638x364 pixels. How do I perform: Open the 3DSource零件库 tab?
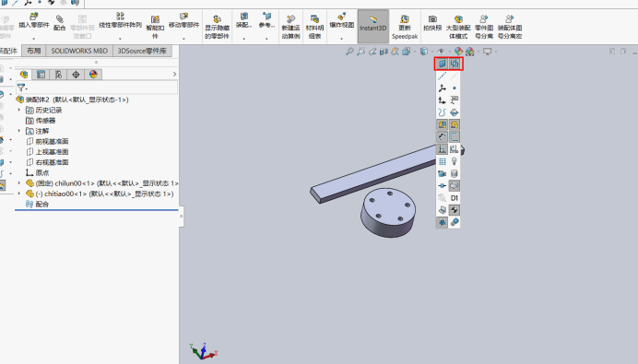(142, 51)
